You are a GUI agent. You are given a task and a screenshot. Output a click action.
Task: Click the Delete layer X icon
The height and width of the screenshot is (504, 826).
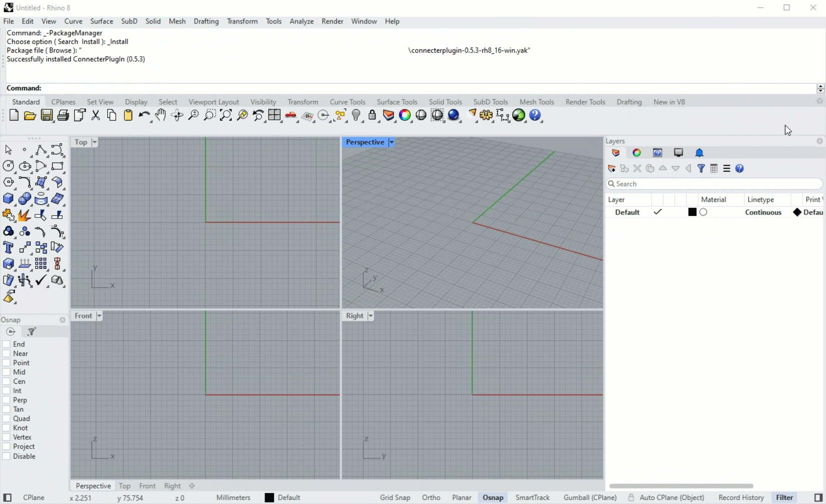638,168
